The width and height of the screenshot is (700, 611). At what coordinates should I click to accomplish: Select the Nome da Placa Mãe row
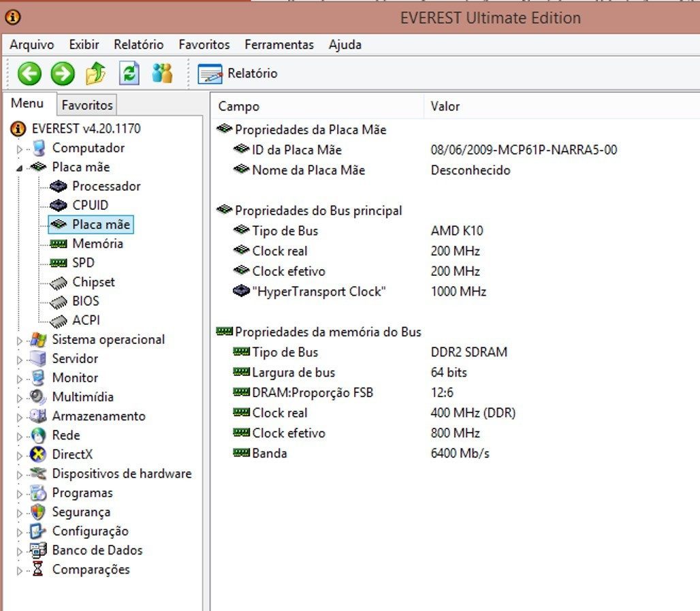tap(371, 170)
